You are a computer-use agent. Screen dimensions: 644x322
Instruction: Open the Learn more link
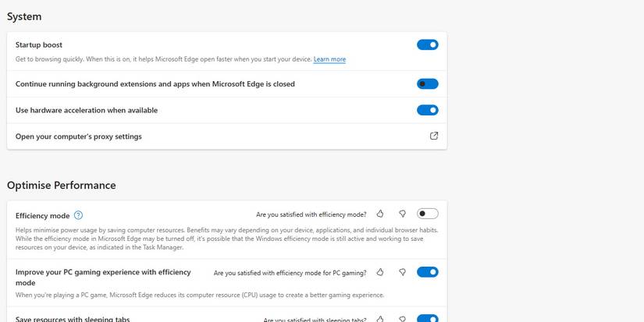(329, 59)
